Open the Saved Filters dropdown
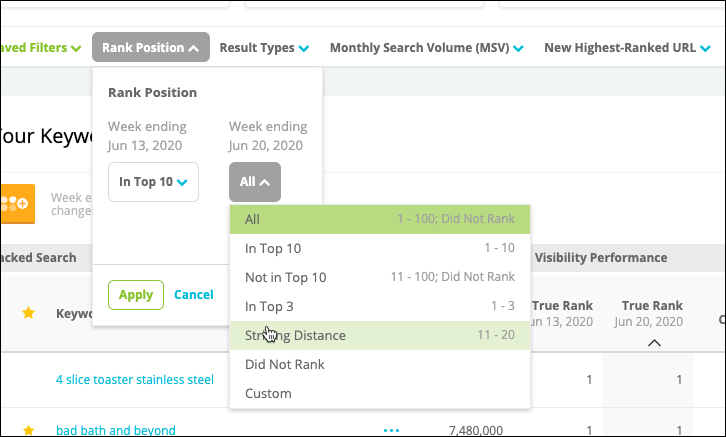The width and height of the screenshot is (726, 437). click(41, 48)
